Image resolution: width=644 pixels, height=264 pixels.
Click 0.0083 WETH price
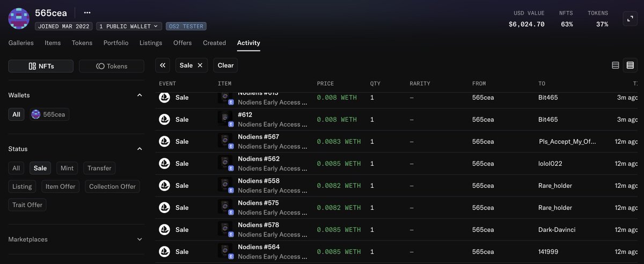(339, 142)
